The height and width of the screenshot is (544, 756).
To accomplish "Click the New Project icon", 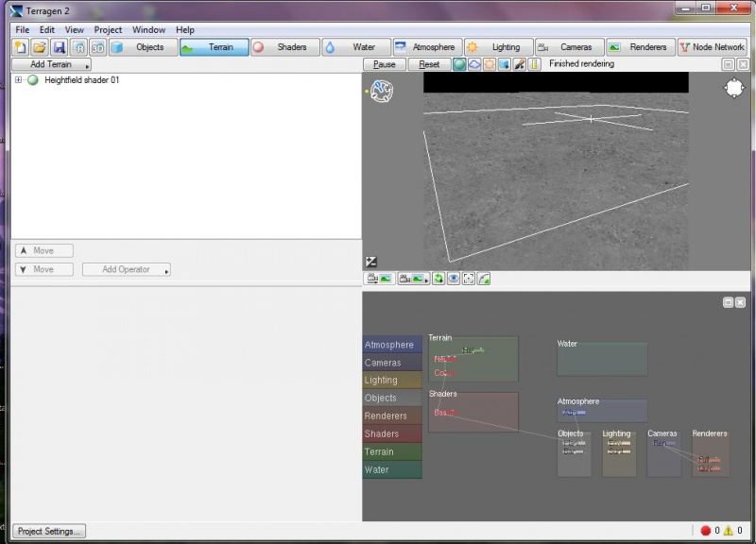I will tap(21, 47).
